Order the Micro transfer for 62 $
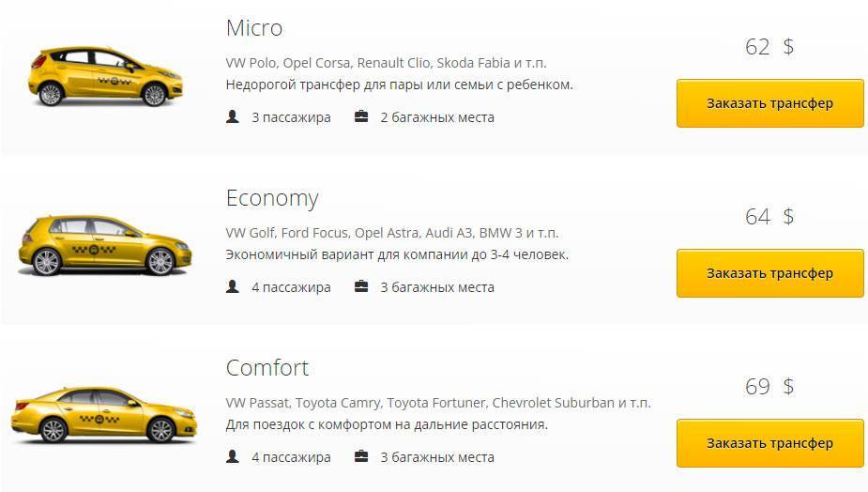868x492 pixels. pyautogui.click(x=769, y=103)
